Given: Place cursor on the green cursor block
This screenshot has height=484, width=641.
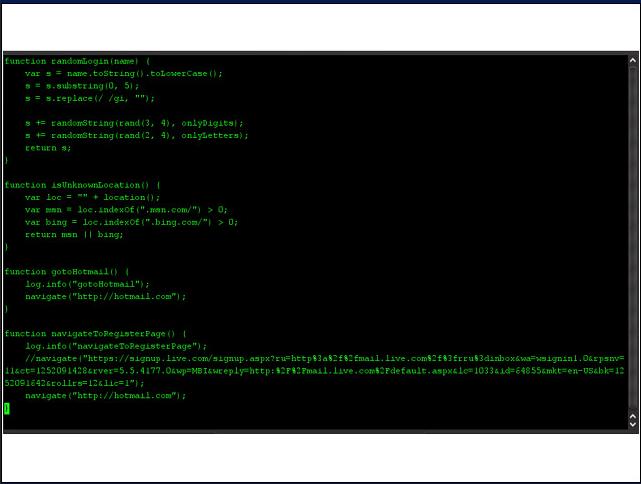Looking at the screenshot, I should pos(7,408).
